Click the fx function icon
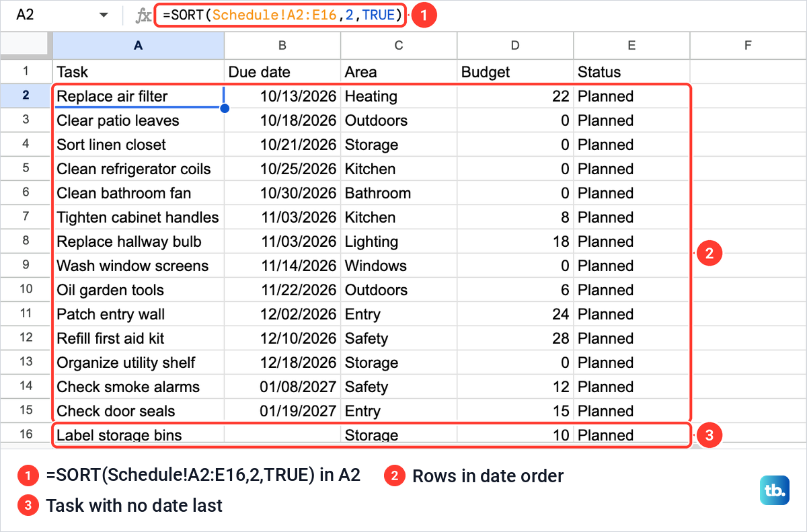 [x=143, y=15]
